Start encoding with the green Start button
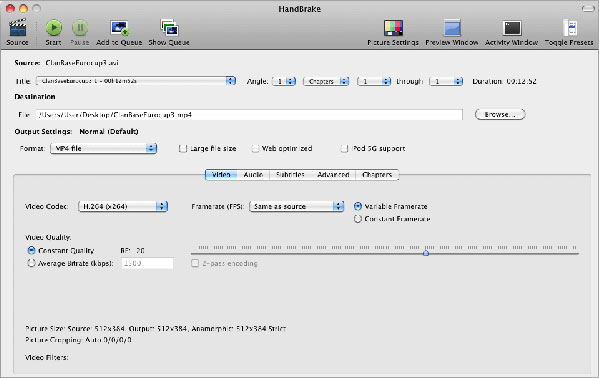Screen dimensions: 599x378 tap(53, 28)
